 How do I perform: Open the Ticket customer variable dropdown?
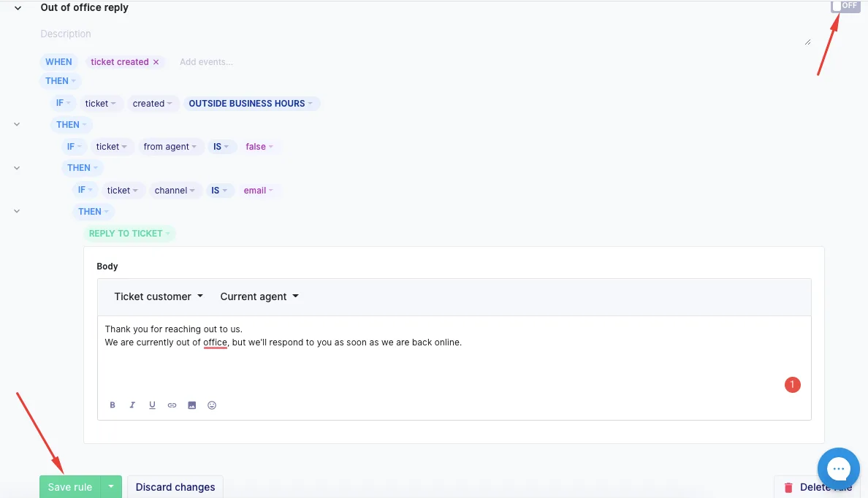pos(158,296)
